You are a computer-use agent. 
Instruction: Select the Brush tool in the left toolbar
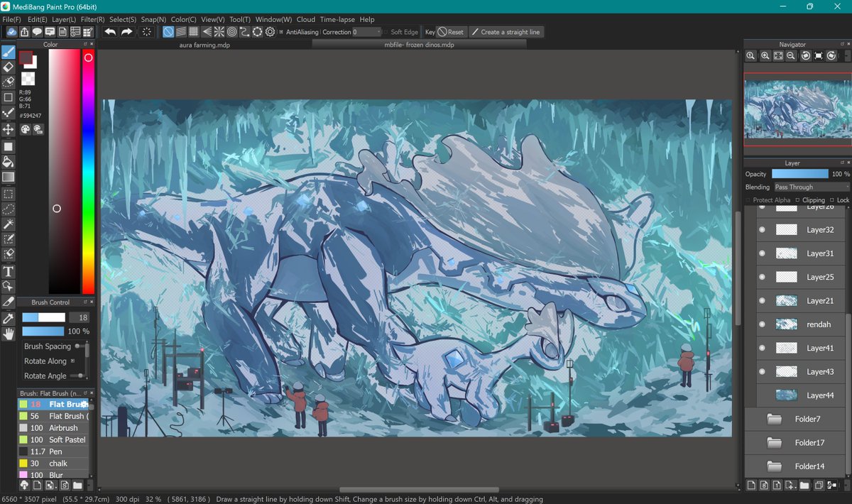pos(9,53)
